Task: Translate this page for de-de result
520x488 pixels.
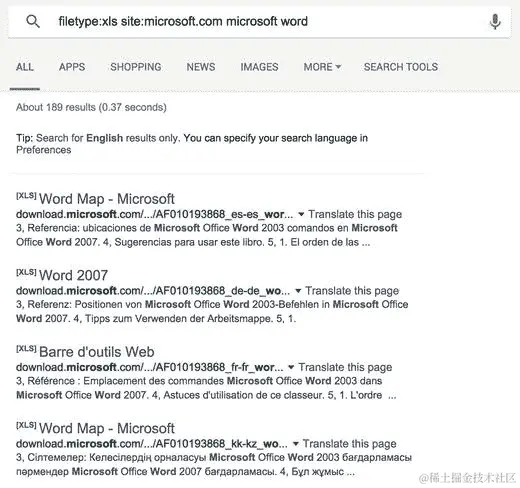Action: pos(352,291)
